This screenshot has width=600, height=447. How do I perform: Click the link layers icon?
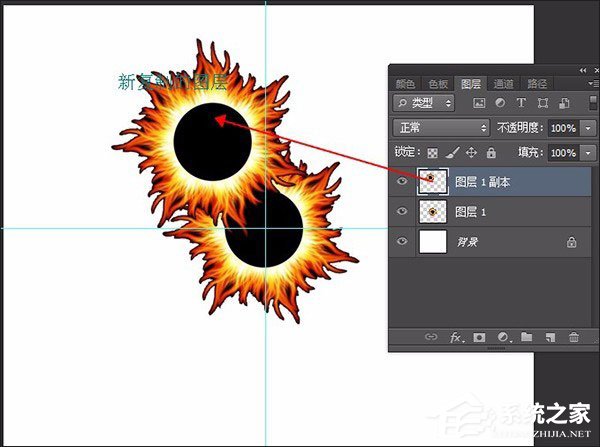[431, 337]
